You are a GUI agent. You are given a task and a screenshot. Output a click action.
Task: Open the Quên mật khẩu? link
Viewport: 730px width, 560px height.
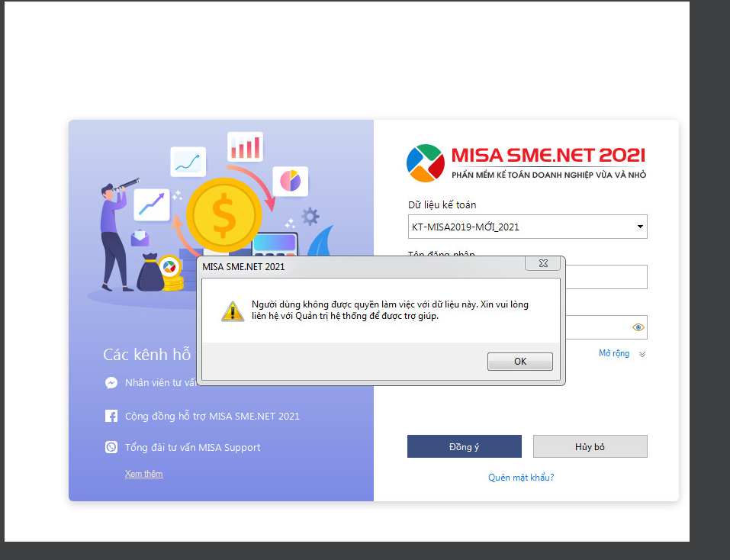click(521, 478)
